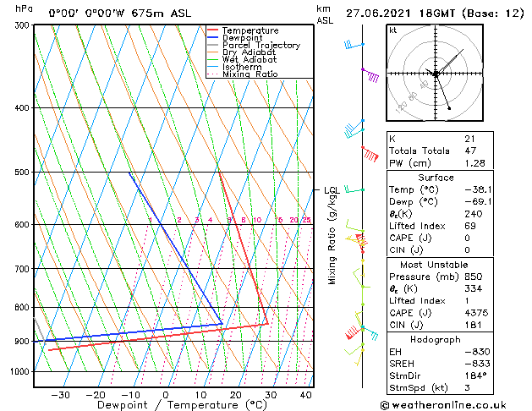The width and height of the screenshot is (532, 411).
Task: Click Surface CIN (J) value 0
Action: [x=468, y=250]
